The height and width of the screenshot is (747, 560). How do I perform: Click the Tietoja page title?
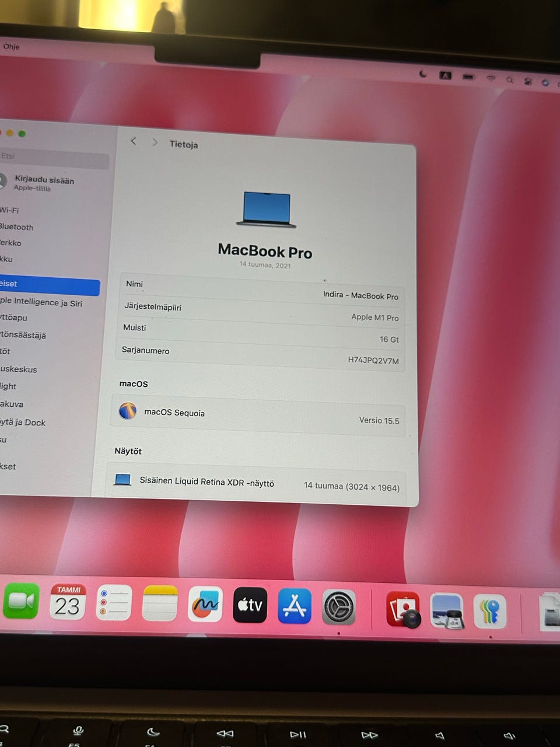point(184,144)
